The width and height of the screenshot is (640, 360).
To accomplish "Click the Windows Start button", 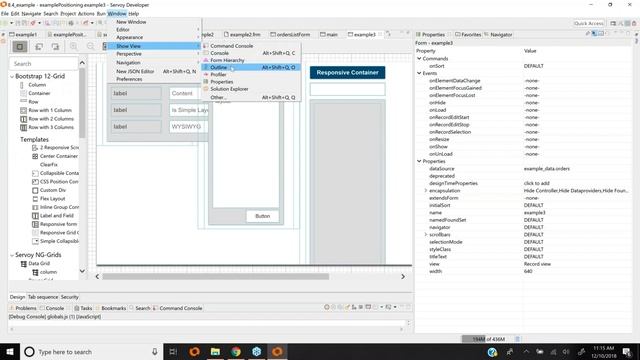I will tap(9, 352).
